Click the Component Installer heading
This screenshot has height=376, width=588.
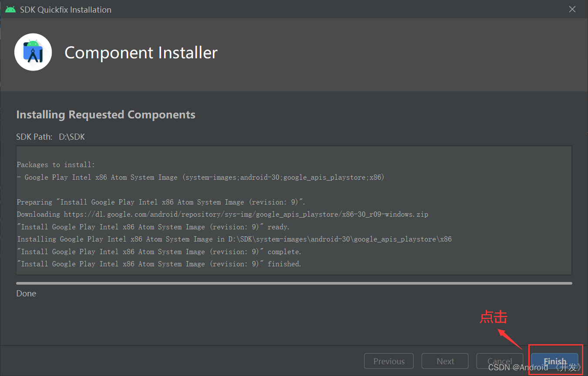[x=141, y=53]
